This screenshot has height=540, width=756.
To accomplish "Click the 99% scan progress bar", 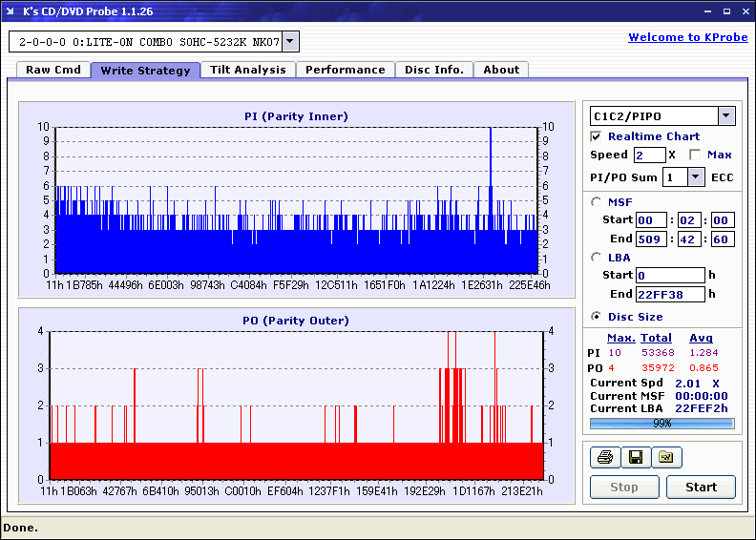I will point(662,423).
